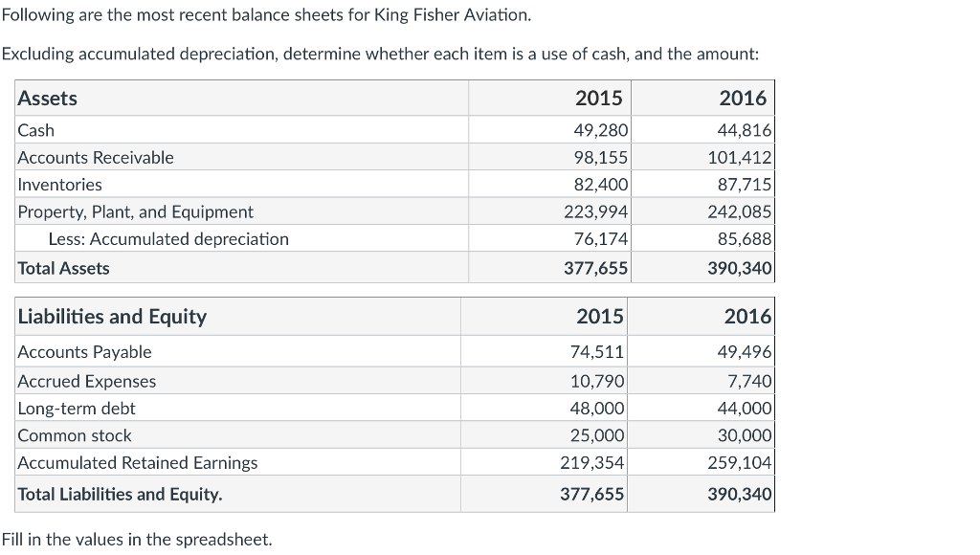This screenshot has height=555, width=980.
Task: Click the Liabilities and Equity header cell
Action: pos(112,316)
